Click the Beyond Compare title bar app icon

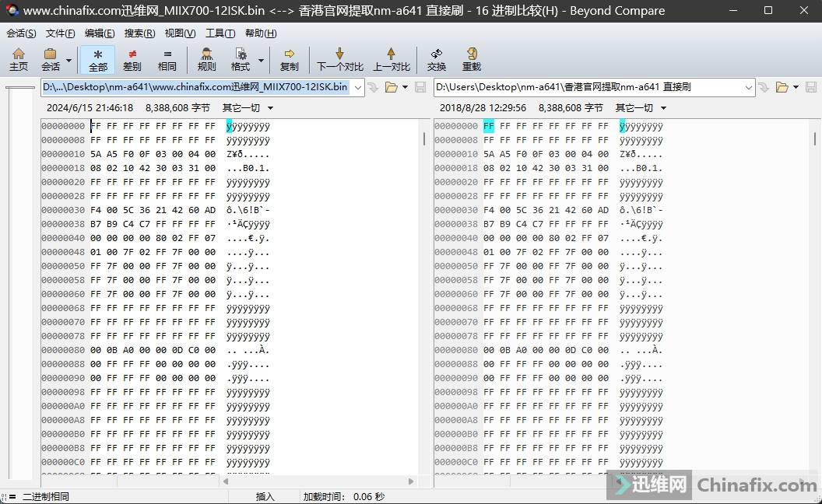tap(12, 10)
